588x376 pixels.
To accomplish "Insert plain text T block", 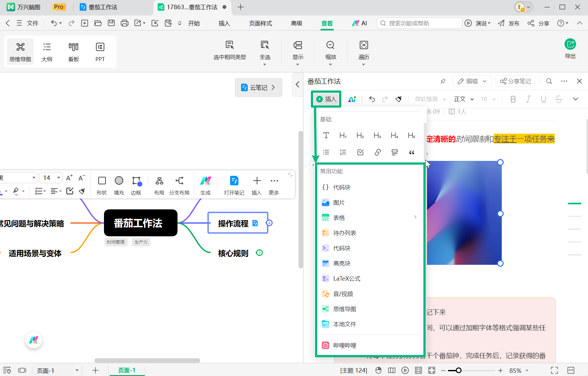I will click(326, 136).
